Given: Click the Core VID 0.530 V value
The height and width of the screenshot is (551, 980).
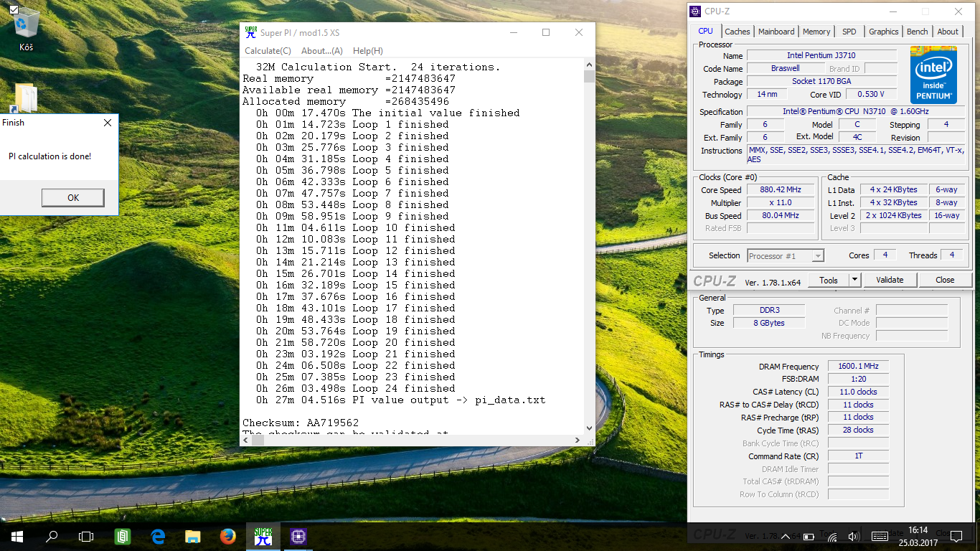Looking at the screenshot, I should (x=871, y=94).
